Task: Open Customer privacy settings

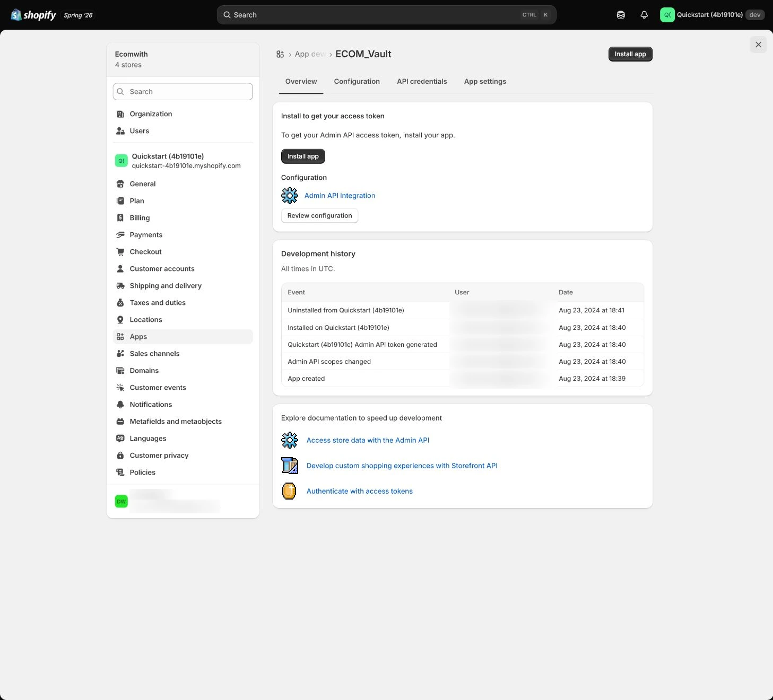Action: point(183,456)
